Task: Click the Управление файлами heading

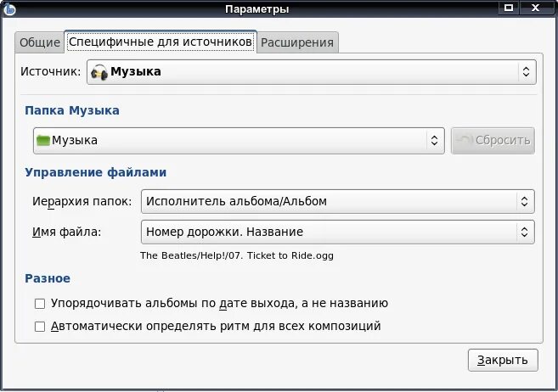Action: click(96, 172)
